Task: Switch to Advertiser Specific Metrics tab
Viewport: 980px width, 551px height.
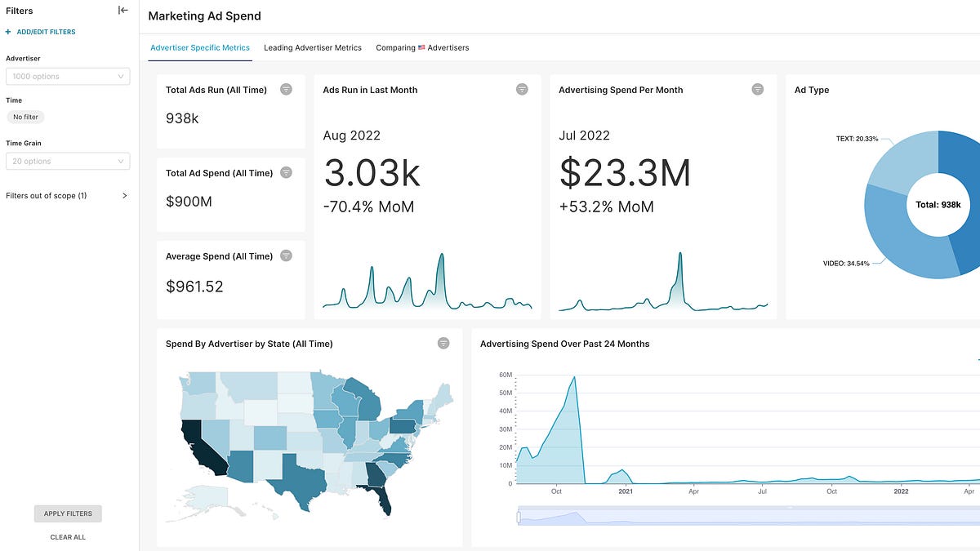Action: pos(200,47)
